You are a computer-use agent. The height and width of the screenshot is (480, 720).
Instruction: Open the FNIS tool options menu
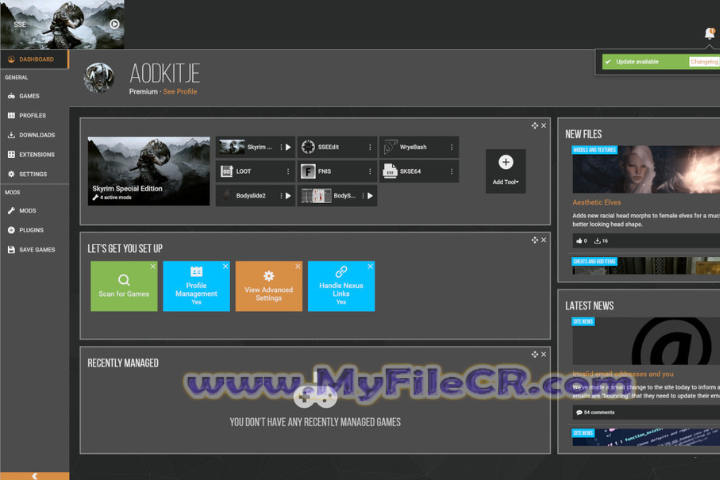click(370, 171)
